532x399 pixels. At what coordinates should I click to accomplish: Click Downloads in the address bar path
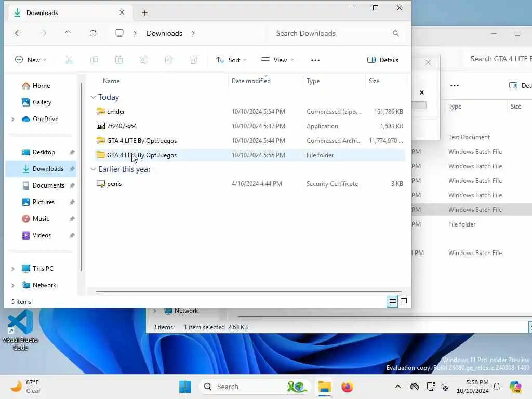tap(164, 33)
